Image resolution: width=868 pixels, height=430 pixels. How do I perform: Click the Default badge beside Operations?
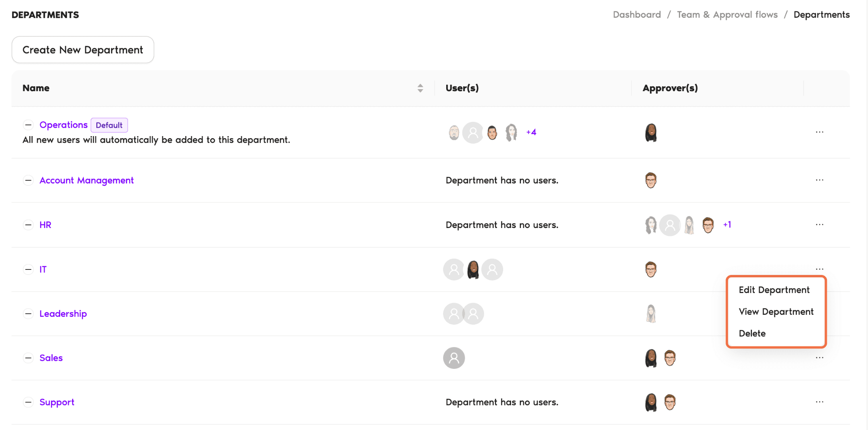[x=109, y=125]
